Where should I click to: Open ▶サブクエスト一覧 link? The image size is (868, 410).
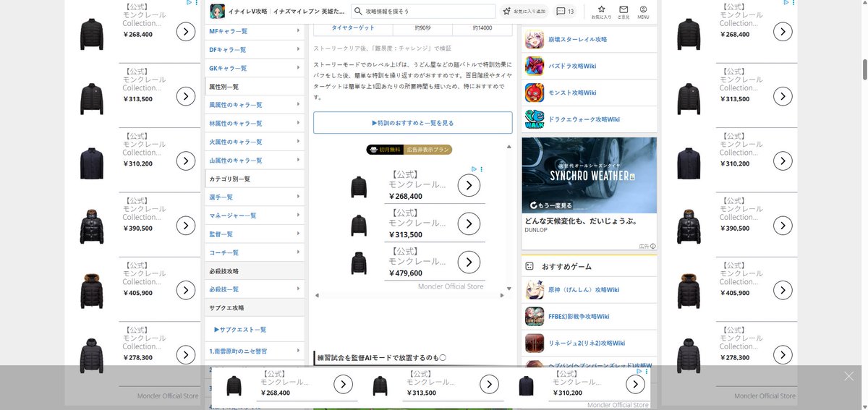(x=240, y=329)
